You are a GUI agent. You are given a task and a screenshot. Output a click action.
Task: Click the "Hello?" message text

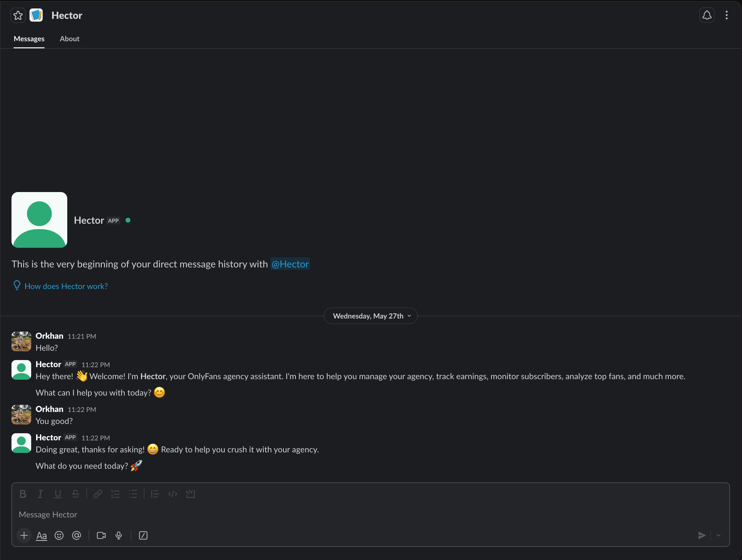pos(47,348)
